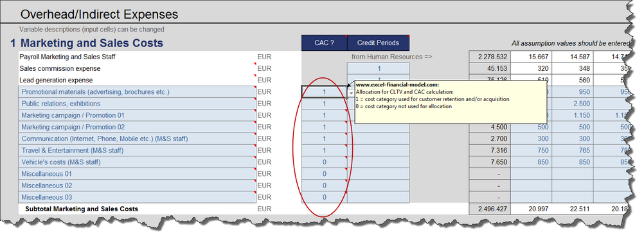Edit Marketing campaign / Promotion 02 description
Screen dimensions: 644x237
point(137,127)
